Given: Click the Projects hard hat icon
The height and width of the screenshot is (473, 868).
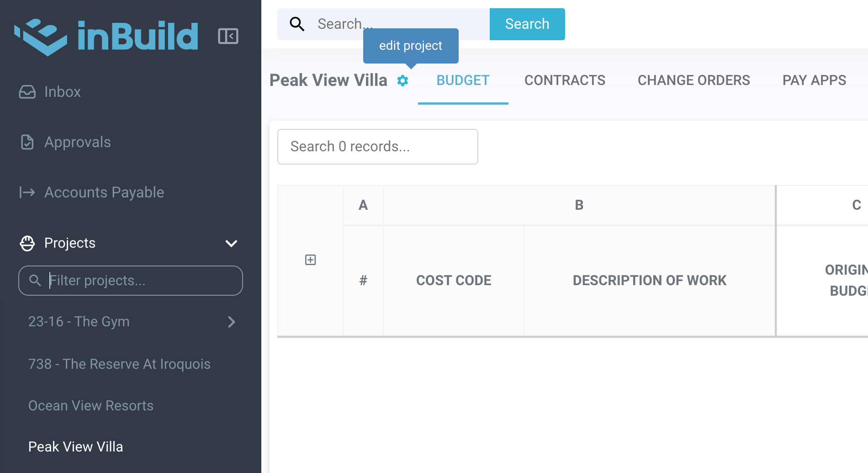Looking at the screenshot, I should coord(27,243).
